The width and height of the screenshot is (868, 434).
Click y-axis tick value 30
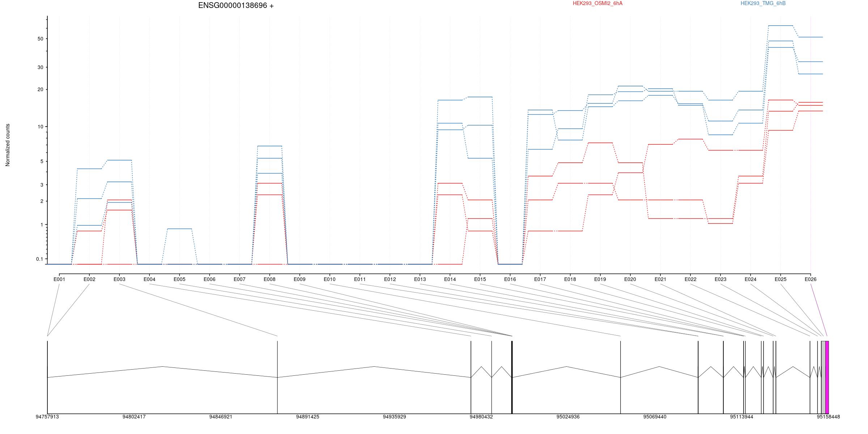coord(40,67)
